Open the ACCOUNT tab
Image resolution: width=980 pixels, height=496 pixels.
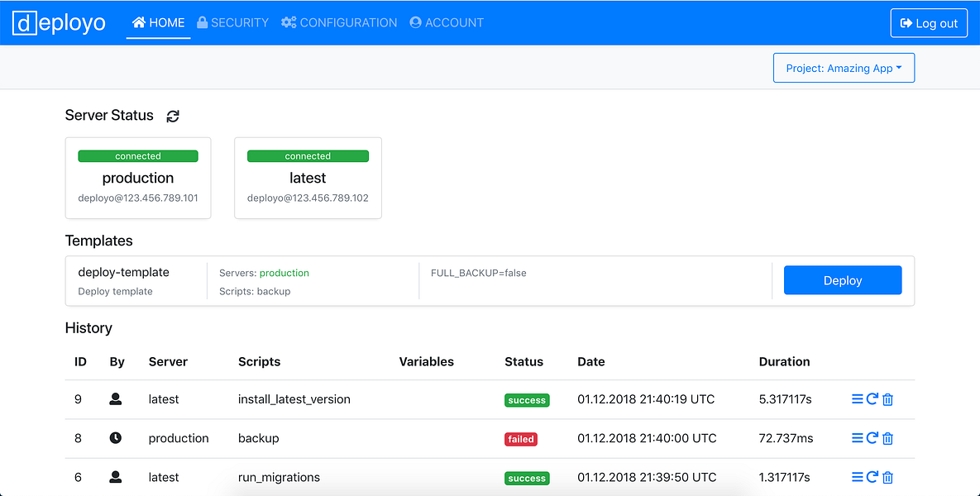pyautogui.click(x=447, y=23)
